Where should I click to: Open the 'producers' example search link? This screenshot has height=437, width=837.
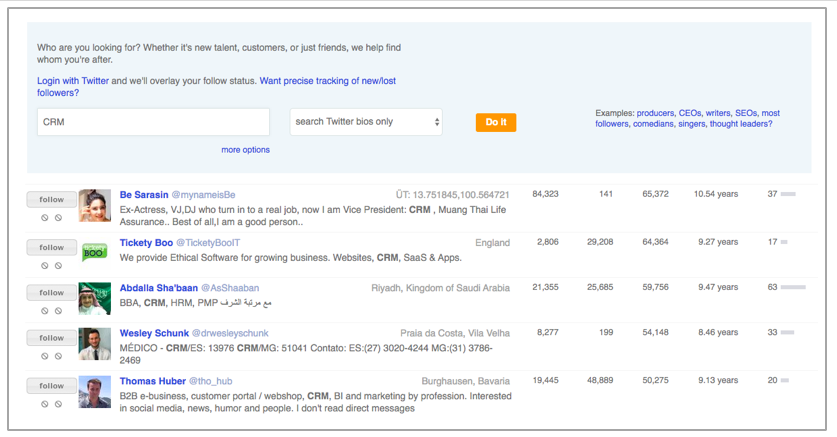coord(655,113)
